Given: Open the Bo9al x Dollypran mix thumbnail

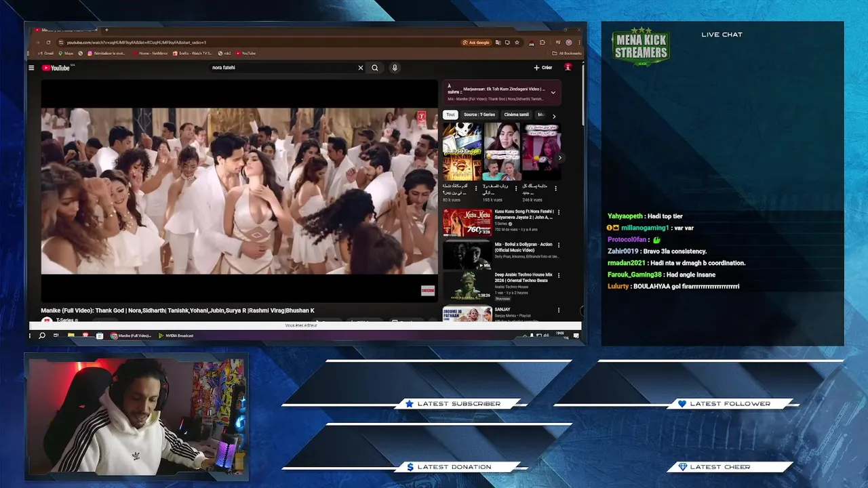Looking at the screenshot, I should pos(467,256).
